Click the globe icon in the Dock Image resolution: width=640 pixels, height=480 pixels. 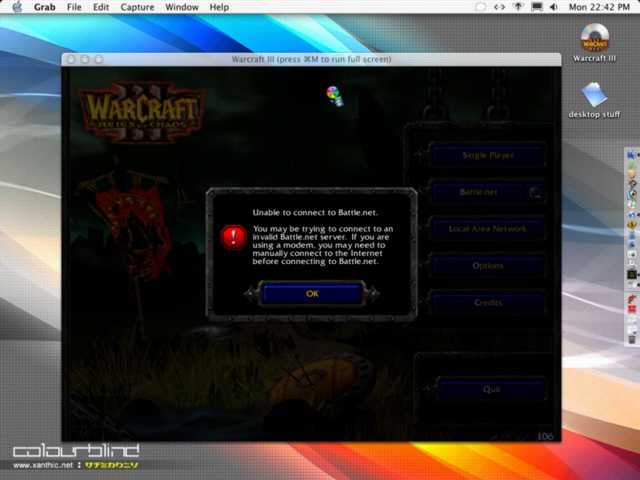coord(632,215)
